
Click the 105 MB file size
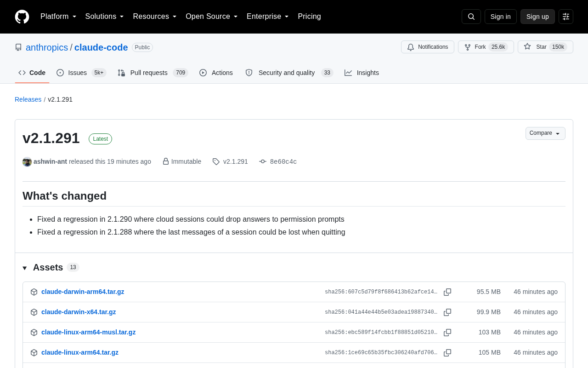(x=490, y=352)
